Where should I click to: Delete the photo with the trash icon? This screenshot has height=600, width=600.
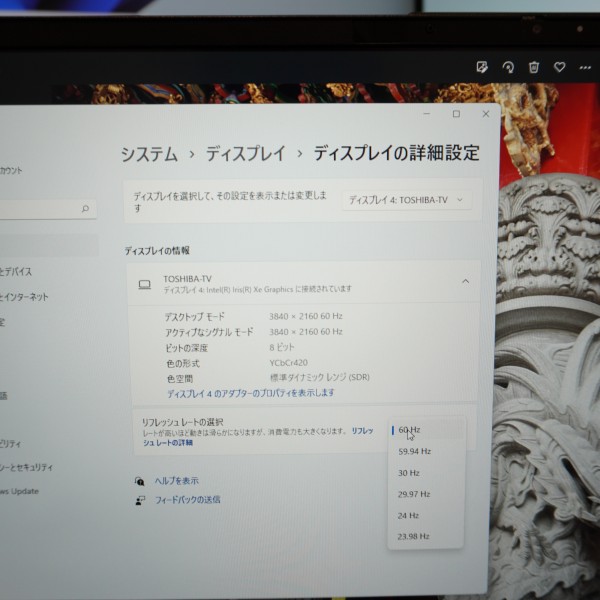click(x=534, y=67)
